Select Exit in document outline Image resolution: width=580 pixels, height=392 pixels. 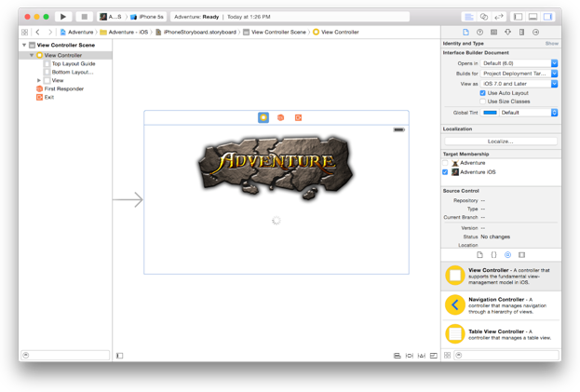point(45,97)
